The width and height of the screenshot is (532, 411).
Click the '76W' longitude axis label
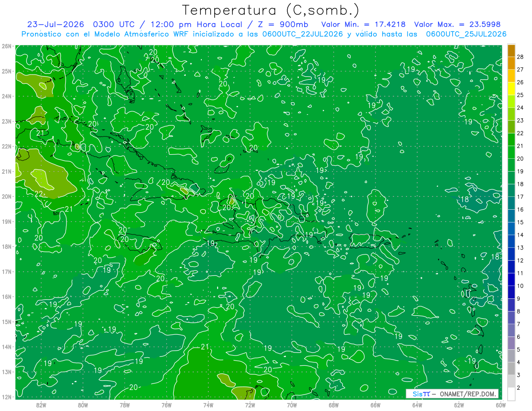pos(167,404)
